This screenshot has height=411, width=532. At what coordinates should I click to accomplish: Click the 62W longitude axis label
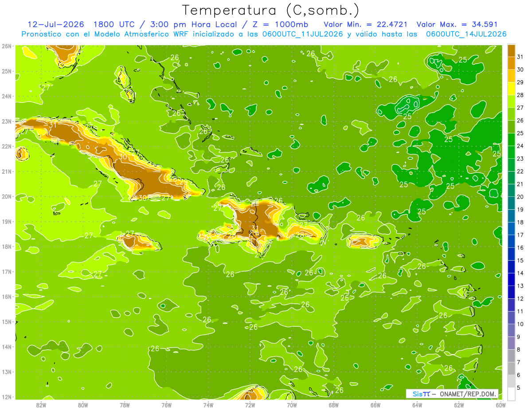click(459, 405)
